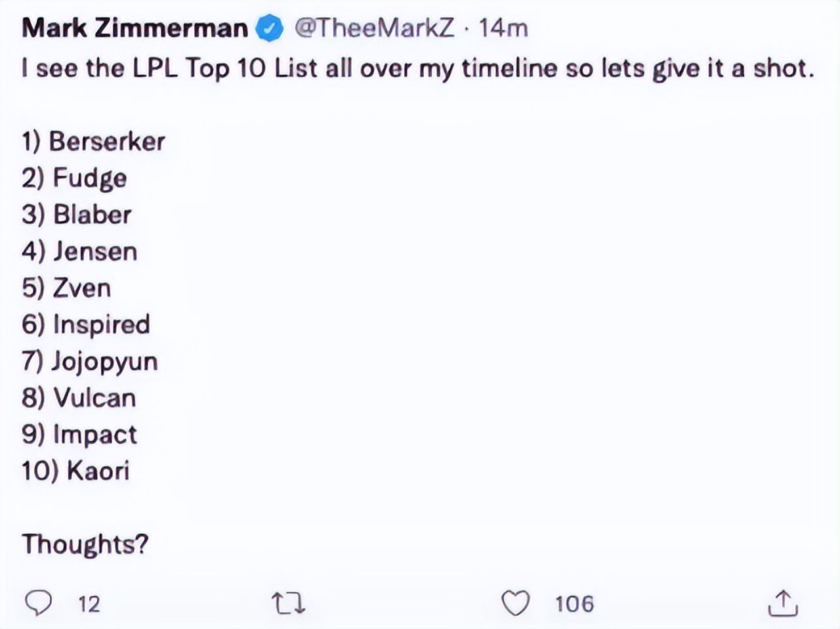Click the 12 replies count

point(89,604)
